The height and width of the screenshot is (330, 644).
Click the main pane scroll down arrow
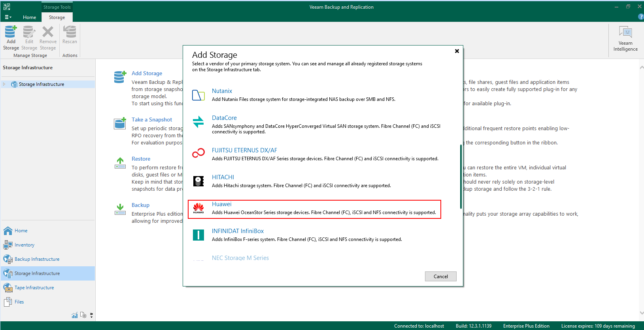click(x=641, y=313)
